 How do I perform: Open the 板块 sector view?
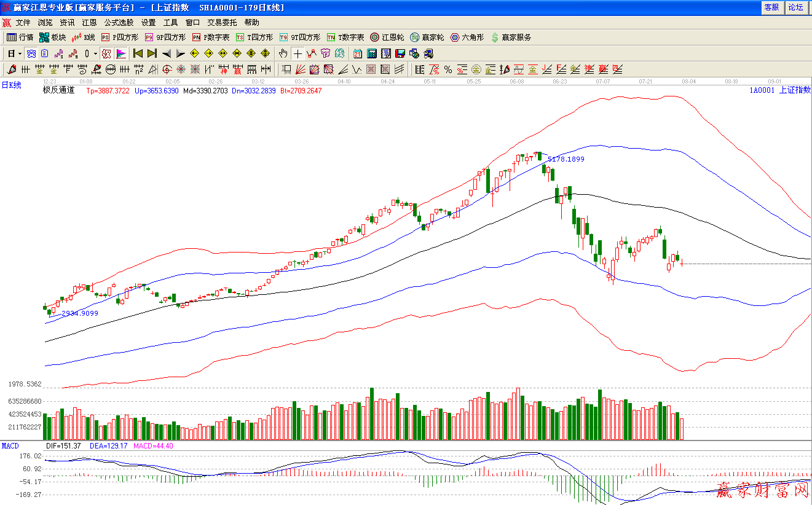point(52,37)
